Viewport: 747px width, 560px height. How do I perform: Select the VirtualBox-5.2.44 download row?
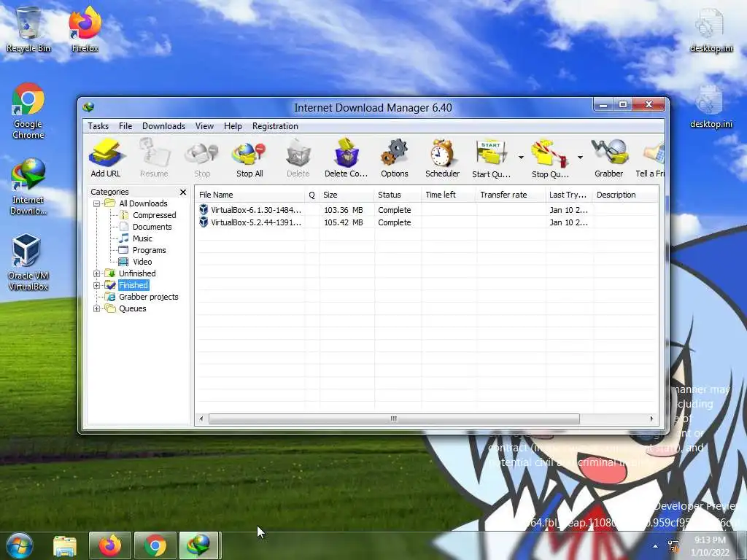pyautogui.click(x=427, y=222)
